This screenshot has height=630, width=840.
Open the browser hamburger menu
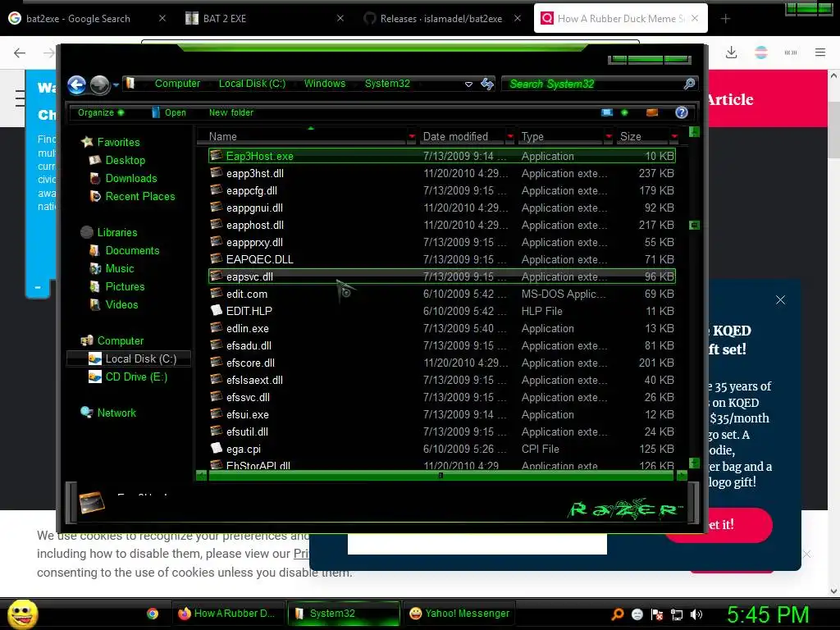[x=820, y=52]
